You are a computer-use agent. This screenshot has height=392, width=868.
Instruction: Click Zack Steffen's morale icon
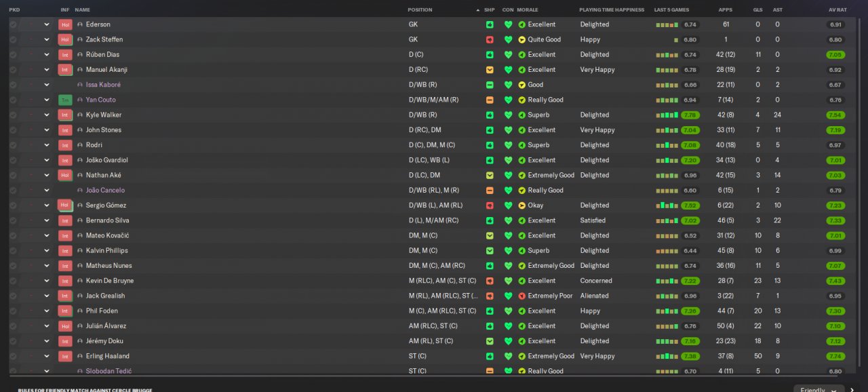point(521,39)
